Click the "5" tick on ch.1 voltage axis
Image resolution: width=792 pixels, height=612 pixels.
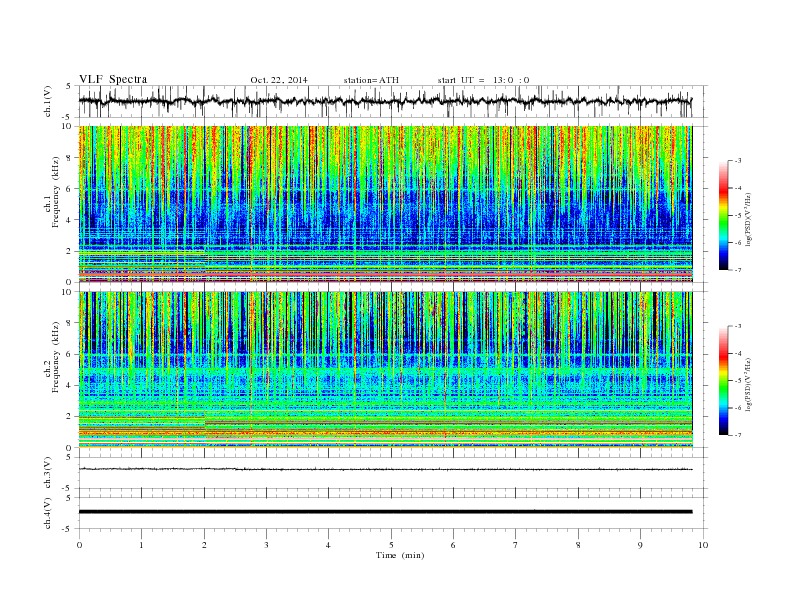point(69,86)
